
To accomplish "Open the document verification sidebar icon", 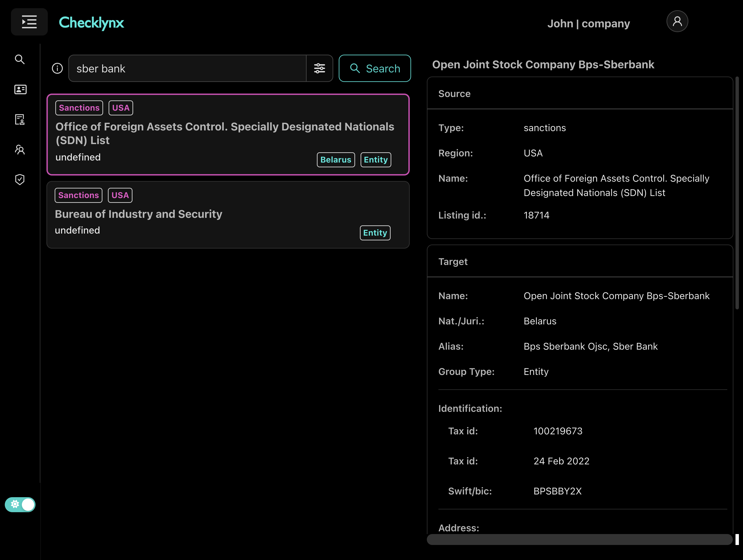I will pos(20,120).
